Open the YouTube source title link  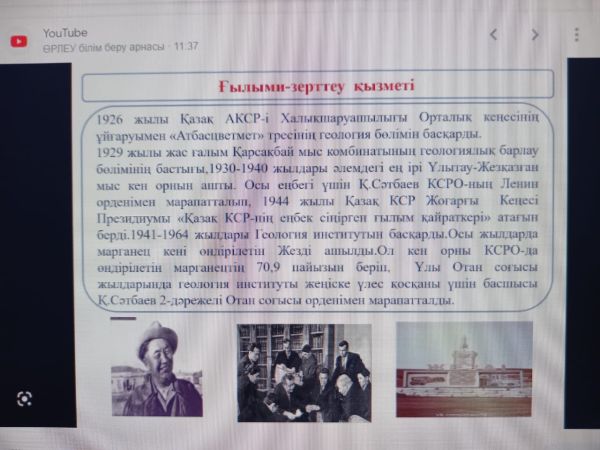click(65, 32)
